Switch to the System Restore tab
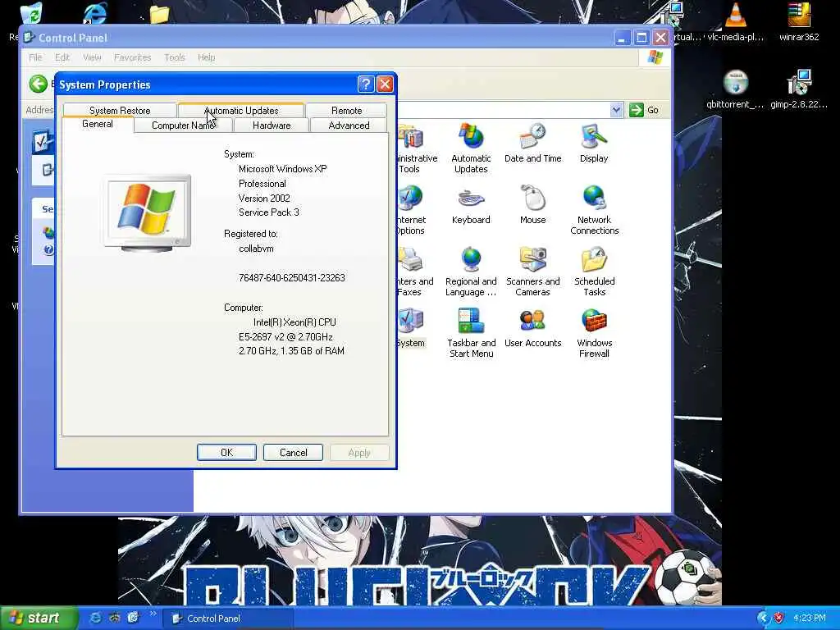Viewport: 840px width, 630px height. click(120, 111)
